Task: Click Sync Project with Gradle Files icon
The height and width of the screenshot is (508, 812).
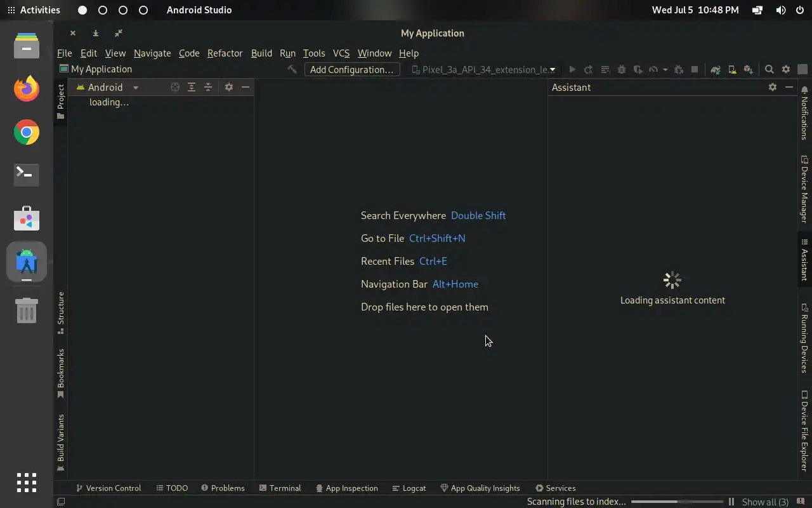Action: click(716, 69)
